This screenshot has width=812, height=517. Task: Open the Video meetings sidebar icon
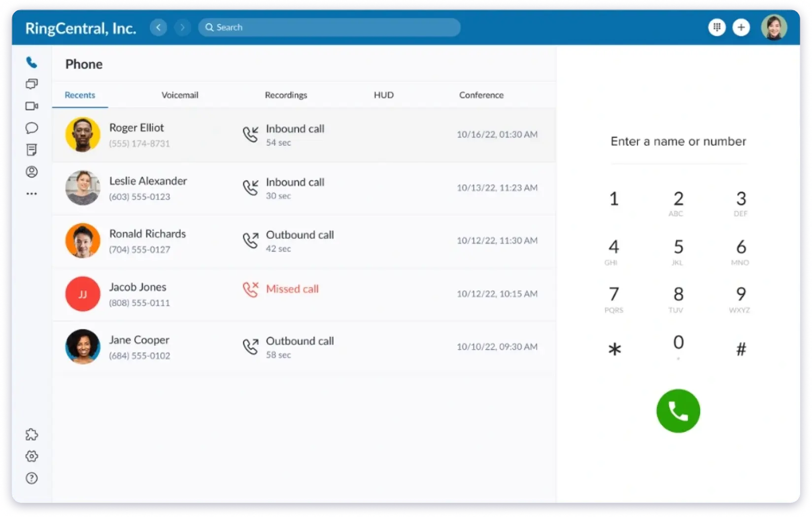click(32, 105)
